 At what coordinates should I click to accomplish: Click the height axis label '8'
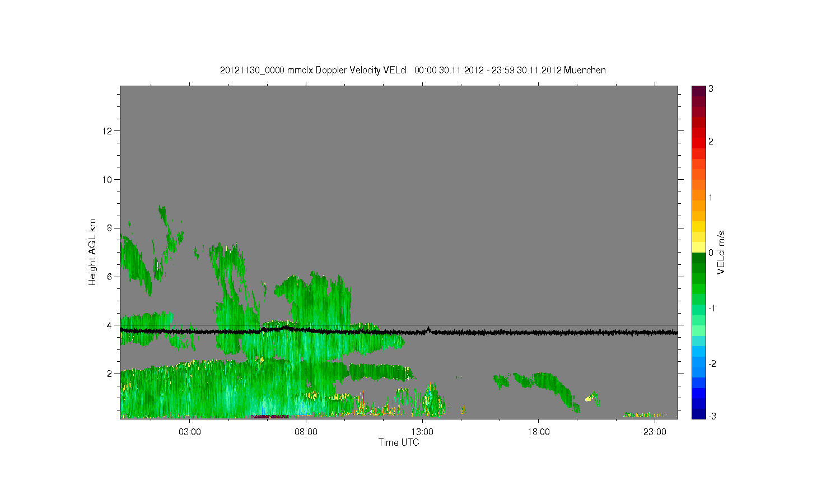(x=110, y=228)
